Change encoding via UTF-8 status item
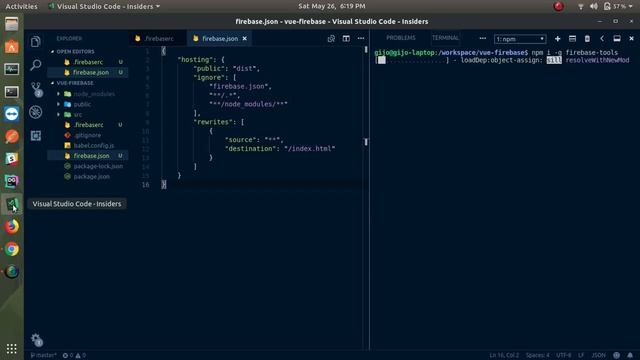This screenshot has height=360, width=640. point(564,355)
